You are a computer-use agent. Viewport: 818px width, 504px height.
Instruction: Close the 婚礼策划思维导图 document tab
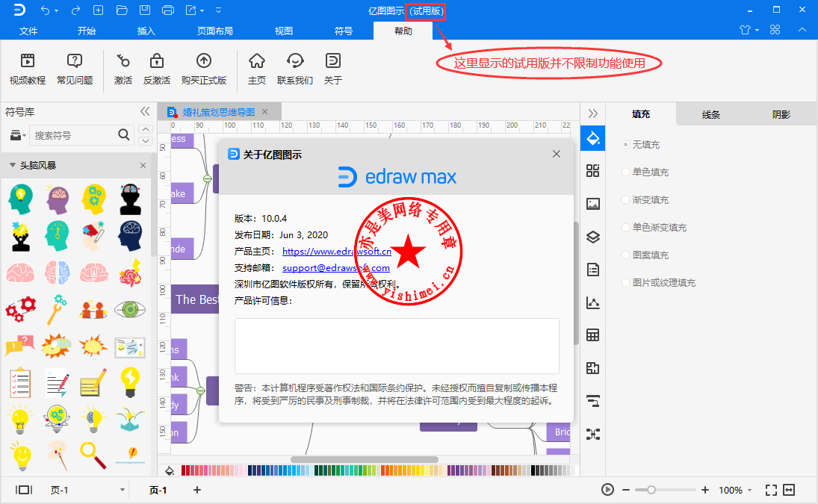pyautogui.click(x=264, y=111)
